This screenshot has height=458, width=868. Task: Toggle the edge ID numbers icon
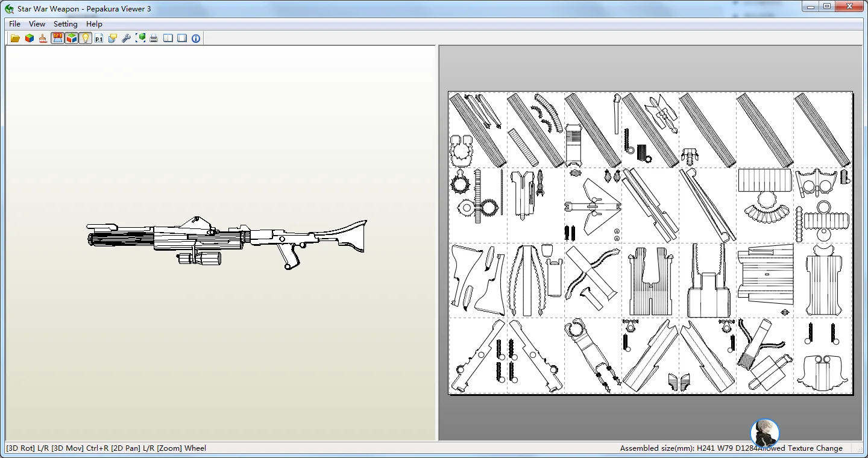(57, 39)
